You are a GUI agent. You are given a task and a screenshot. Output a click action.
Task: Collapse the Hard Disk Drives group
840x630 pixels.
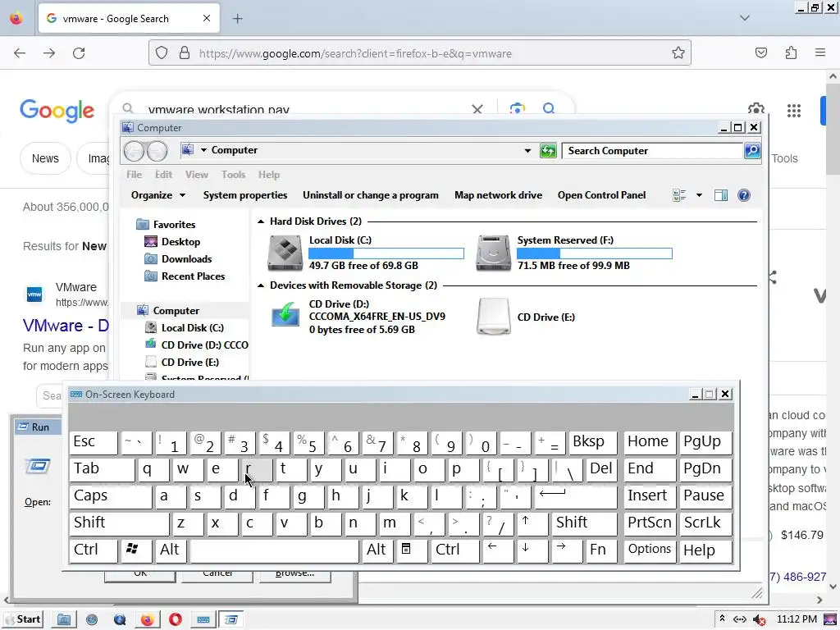click(261, 221)
